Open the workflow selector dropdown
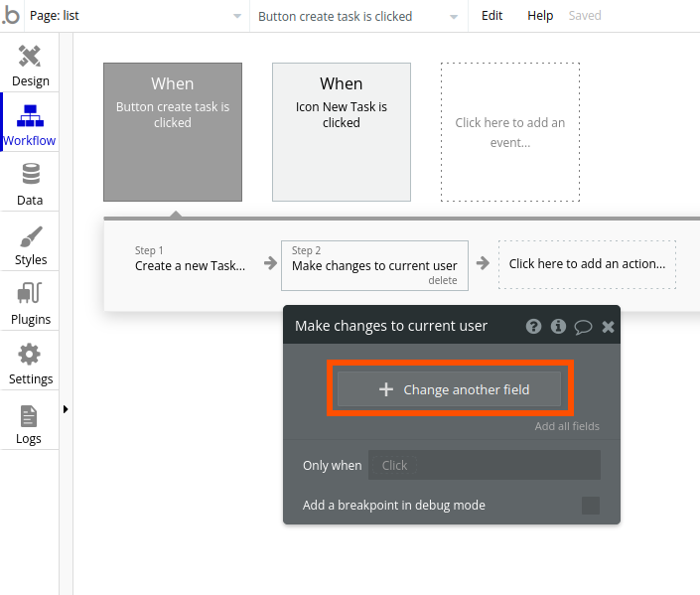 pyautogui.click(x=358, y=17)
